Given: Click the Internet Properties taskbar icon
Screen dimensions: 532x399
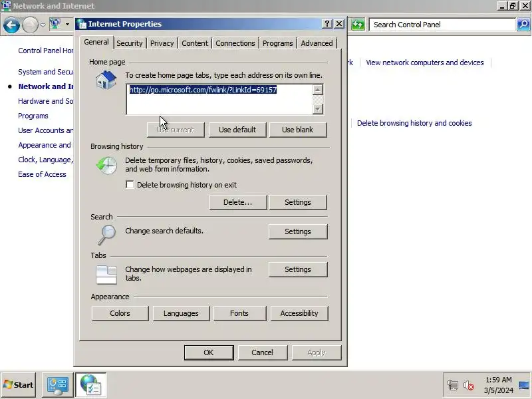Looking at the screenshot, I should 91,385.
